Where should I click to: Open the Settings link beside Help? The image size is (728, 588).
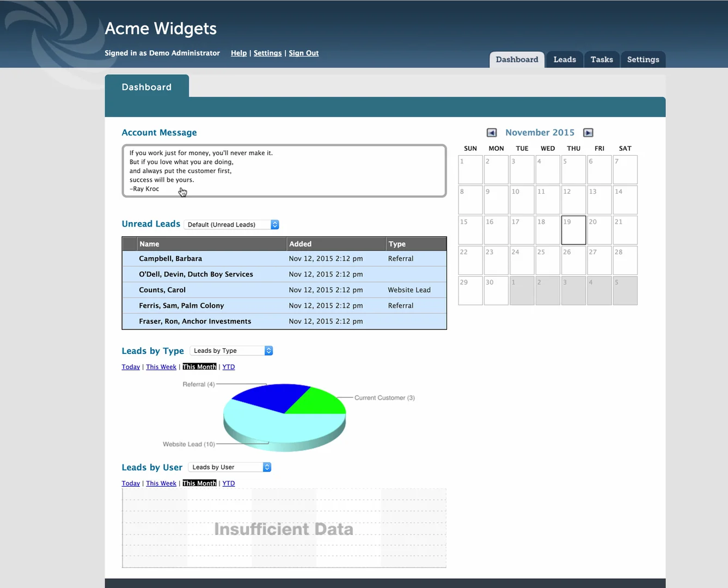point(267,53)
